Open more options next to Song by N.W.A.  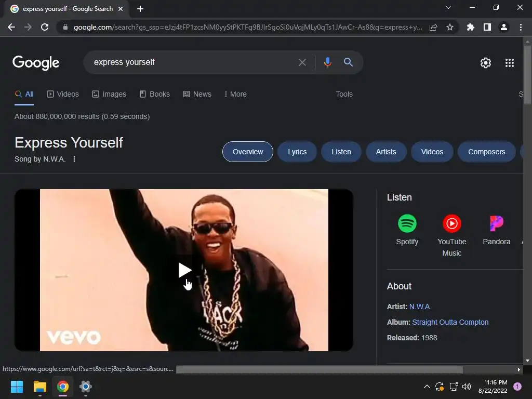[x=74, y=159]
